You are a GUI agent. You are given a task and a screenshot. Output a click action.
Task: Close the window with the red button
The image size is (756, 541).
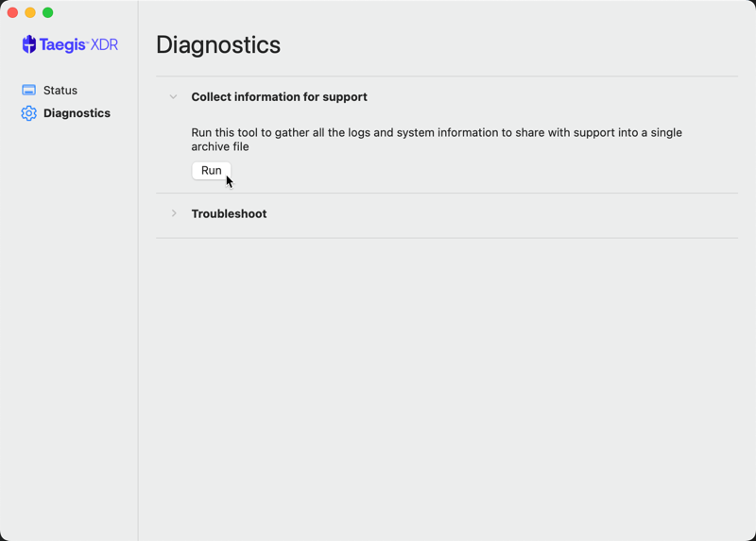point(13,12)
